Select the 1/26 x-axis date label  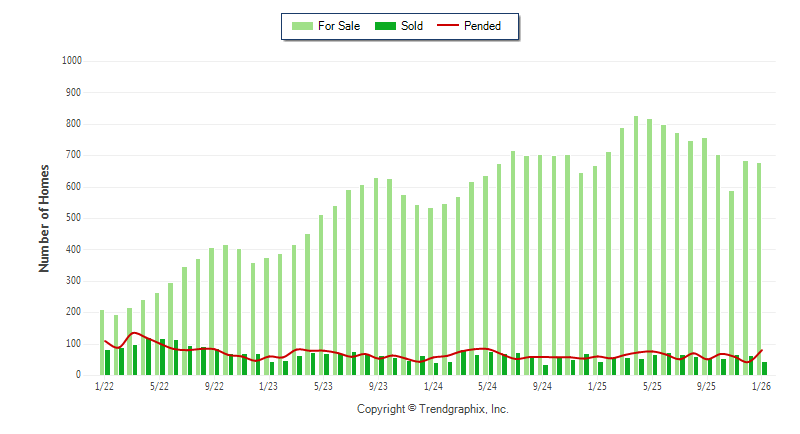(761, 386)
